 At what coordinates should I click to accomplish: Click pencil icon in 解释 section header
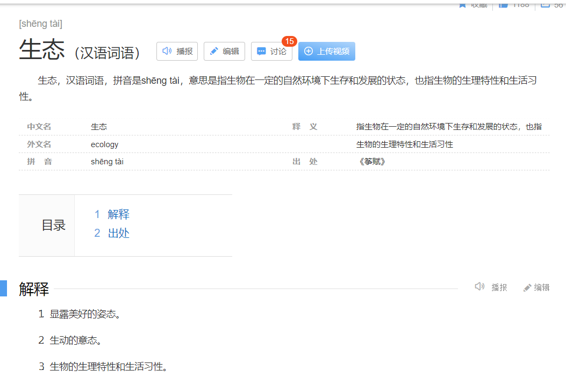[527, 287]
